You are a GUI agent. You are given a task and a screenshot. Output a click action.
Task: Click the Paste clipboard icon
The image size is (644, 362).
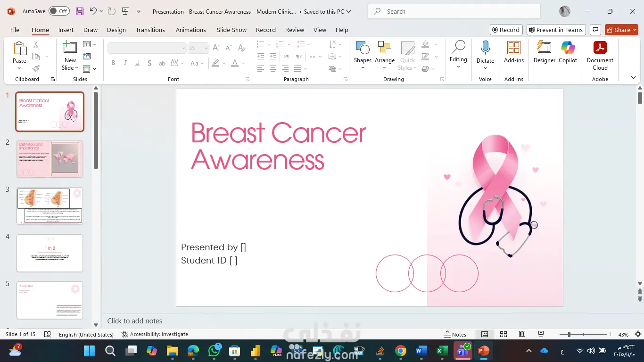[19, 49]
